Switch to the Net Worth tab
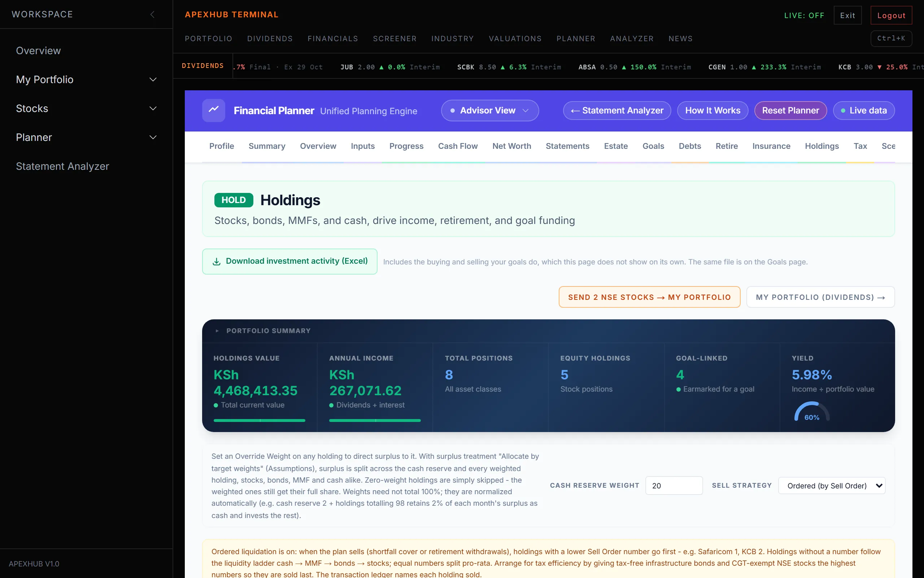Image resolution: width=924 pixels, height=578 pixels. coord(512,146)
